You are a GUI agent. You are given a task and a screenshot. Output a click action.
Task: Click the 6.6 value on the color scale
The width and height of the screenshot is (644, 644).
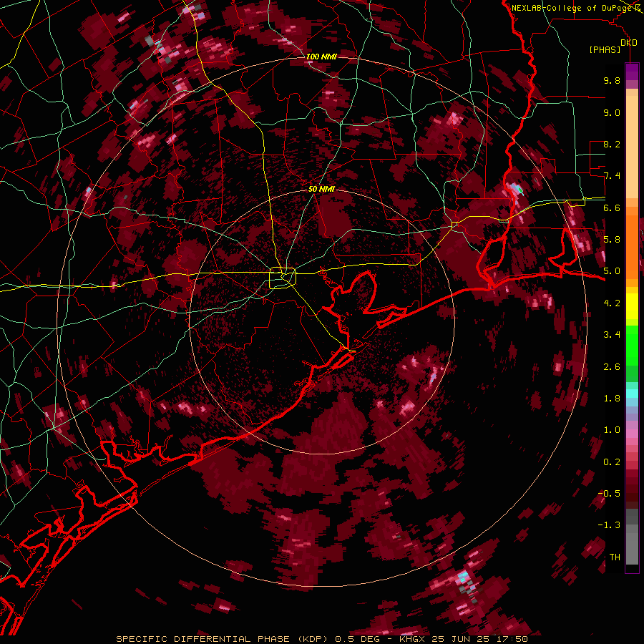[612, 208]
